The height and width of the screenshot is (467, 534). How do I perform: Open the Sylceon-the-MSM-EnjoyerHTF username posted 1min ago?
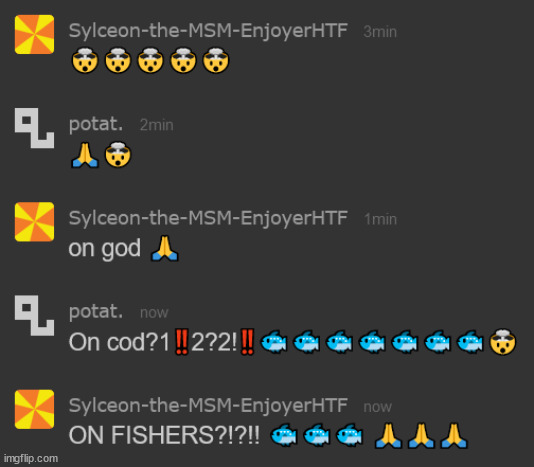208,218
